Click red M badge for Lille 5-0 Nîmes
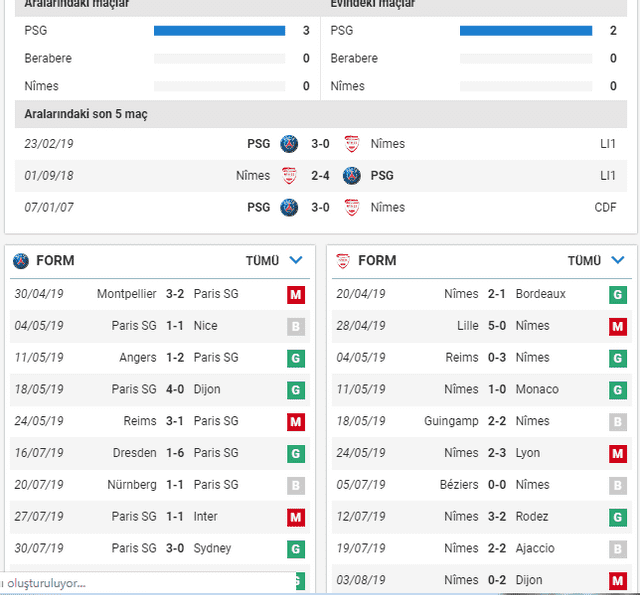This screenshot has width=640, height=595. pos(618,326)
